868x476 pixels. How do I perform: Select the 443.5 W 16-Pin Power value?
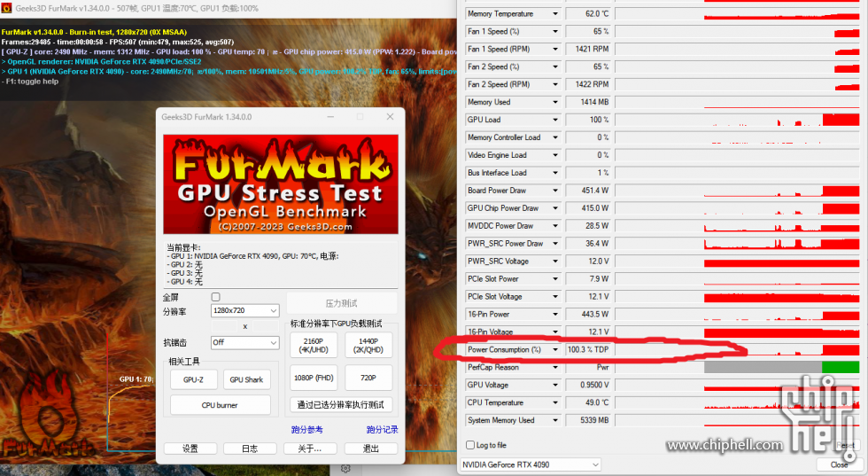(588, 315)
